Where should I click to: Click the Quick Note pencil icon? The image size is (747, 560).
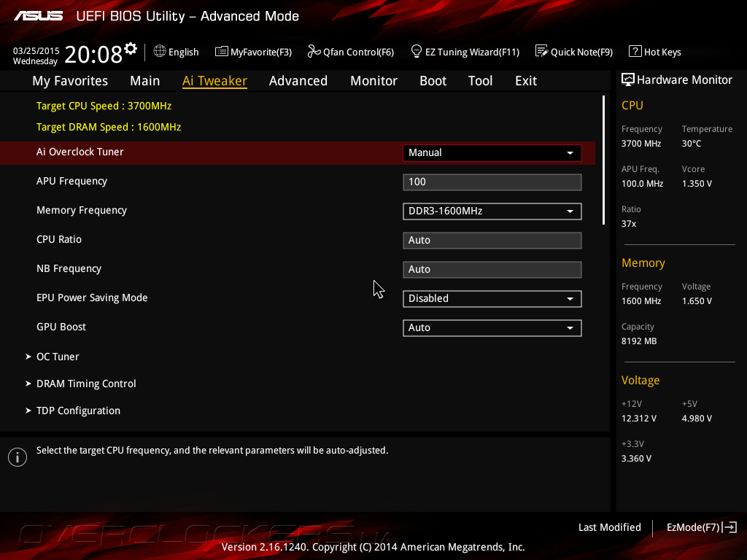point(542,51)
